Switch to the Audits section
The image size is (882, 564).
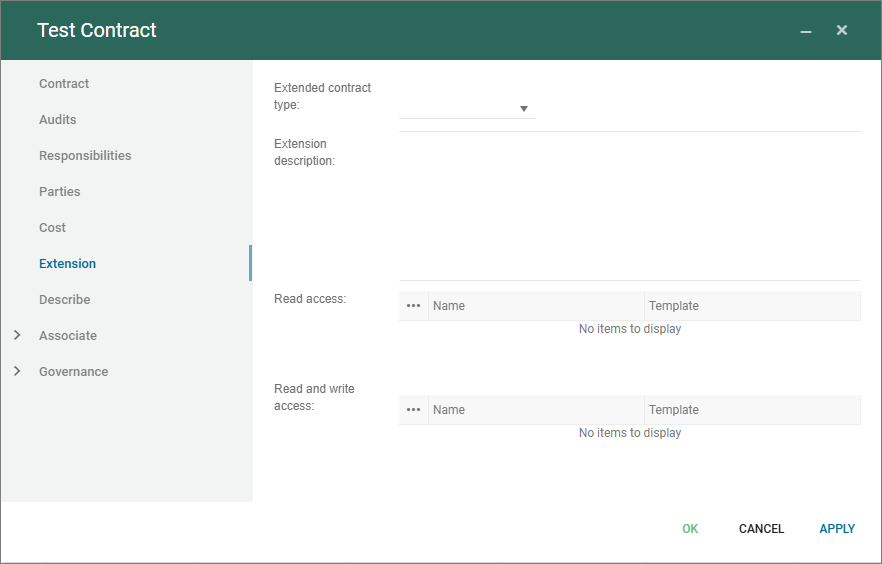(x=58, y=120)
